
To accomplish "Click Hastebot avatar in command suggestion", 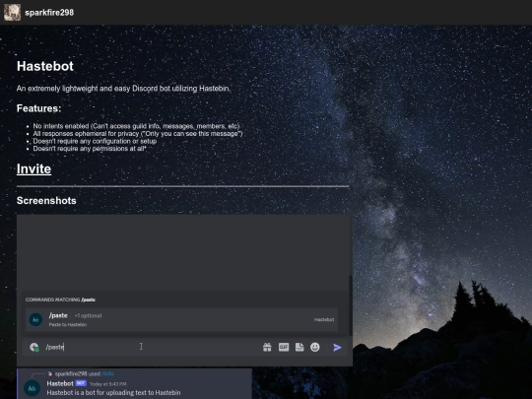I will click(x=35, y=319).
